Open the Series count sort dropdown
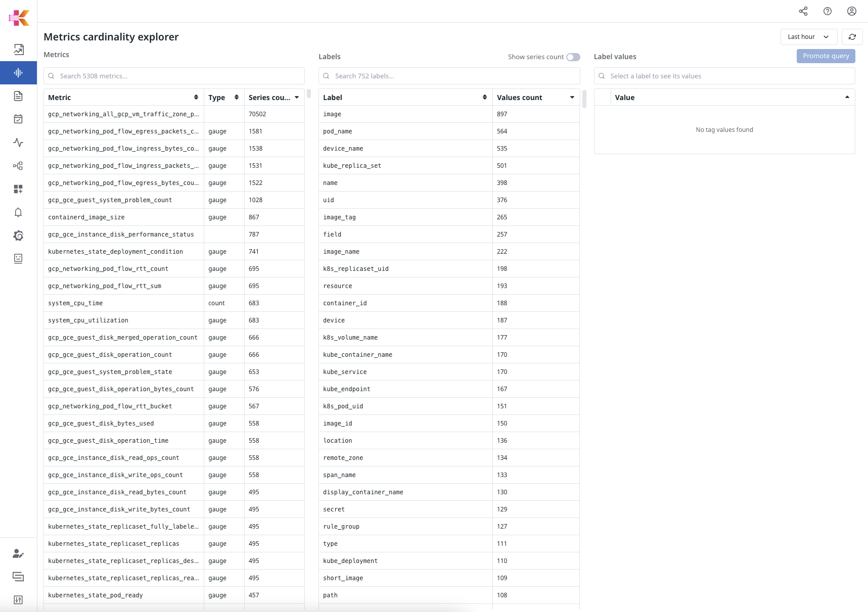 point(297,97)
